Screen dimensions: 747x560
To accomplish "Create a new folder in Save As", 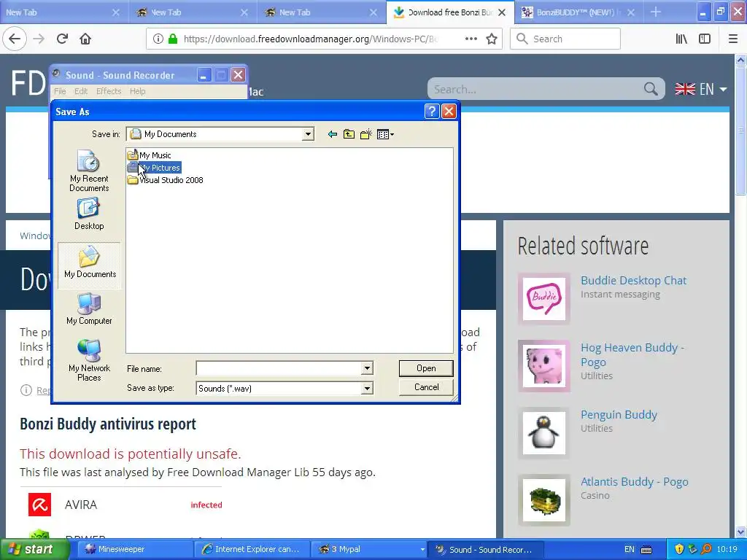I will [x=366, y=134].
